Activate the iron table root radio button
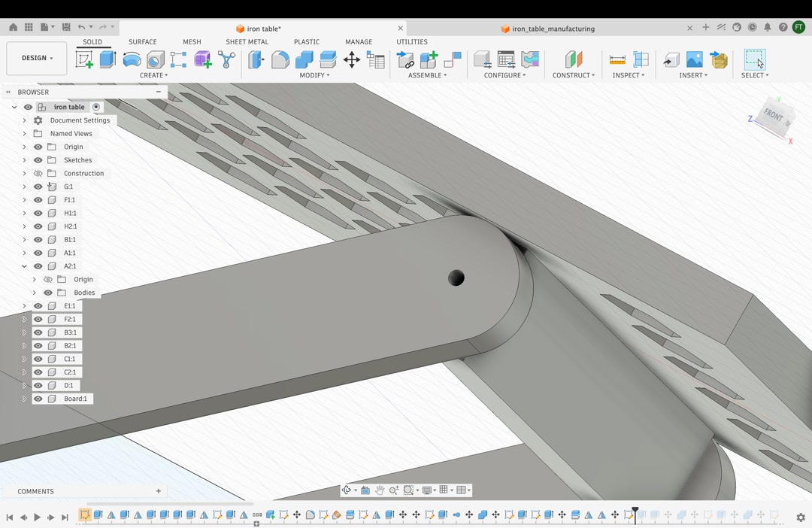Screen dimensions: 812x528 (x=95, y=107)
